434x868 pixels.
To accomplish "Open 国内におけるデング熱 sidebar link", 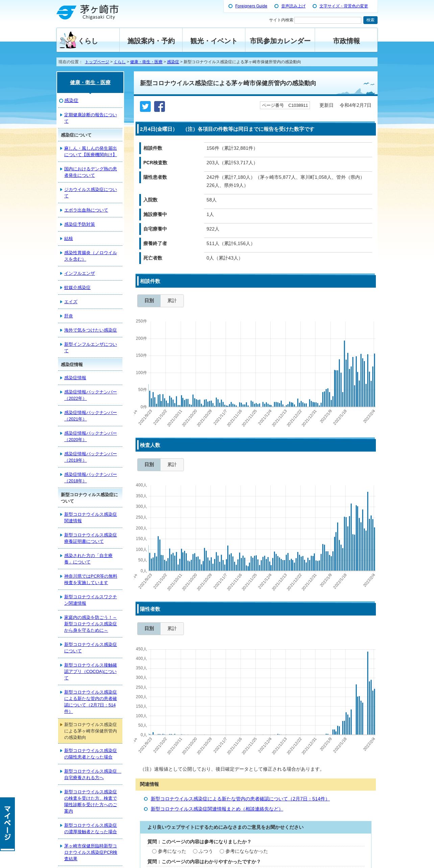I will (x=90, y=172).
